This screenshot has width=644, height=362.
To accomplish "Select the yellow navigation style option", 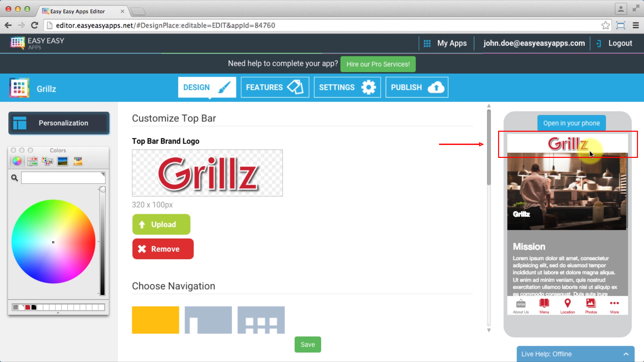I will (x=155, y=319).
